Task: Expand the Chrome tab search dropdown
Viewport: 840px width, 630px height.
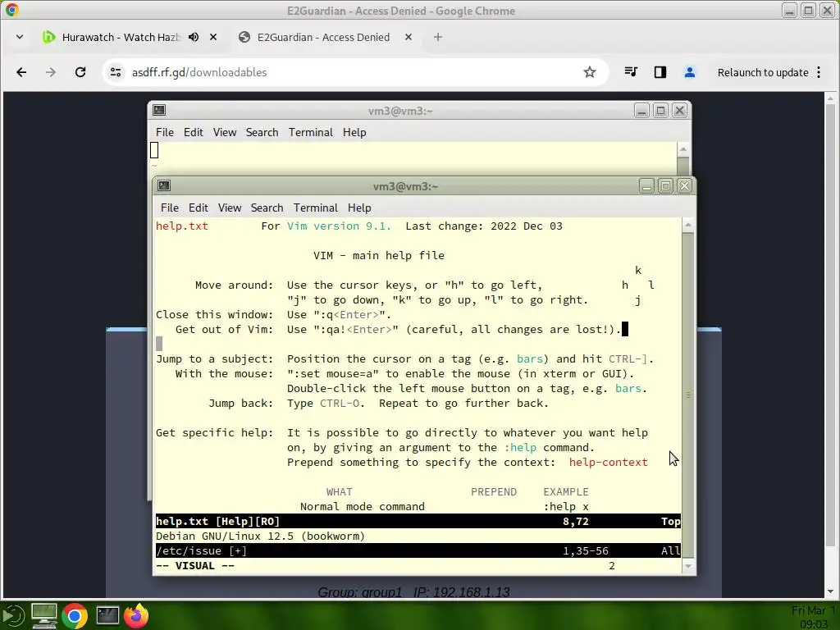Action: (20, 37)
